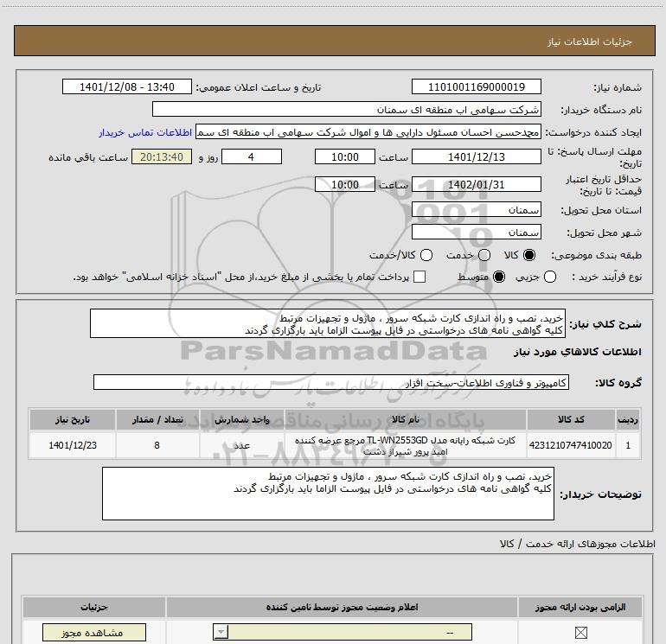Click the مشاهده مجوز button

94,633
